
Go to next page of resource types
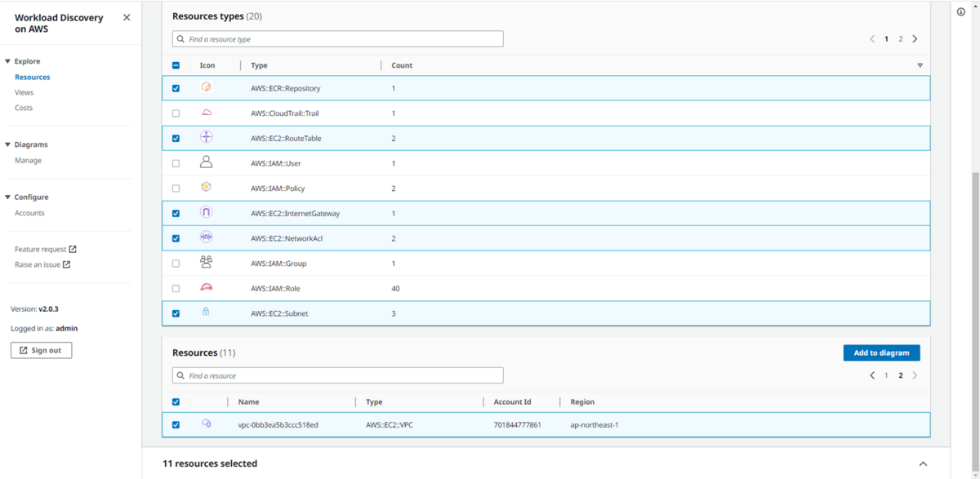[x=915, y=38]
